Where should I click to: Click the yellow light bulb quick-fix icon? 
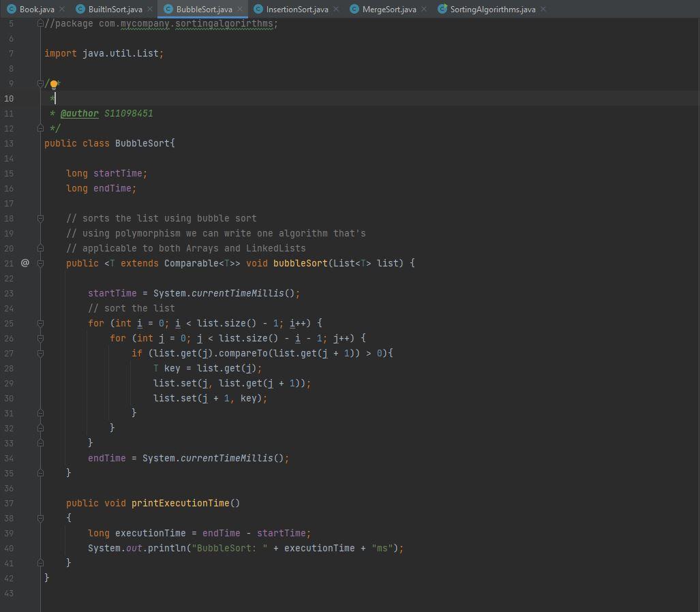[x=54, y=85]
